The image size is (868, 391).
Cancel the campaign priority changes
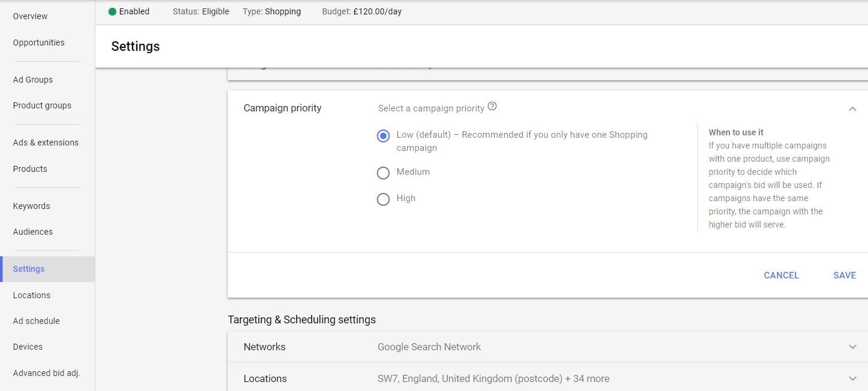[x=781, y=275]
